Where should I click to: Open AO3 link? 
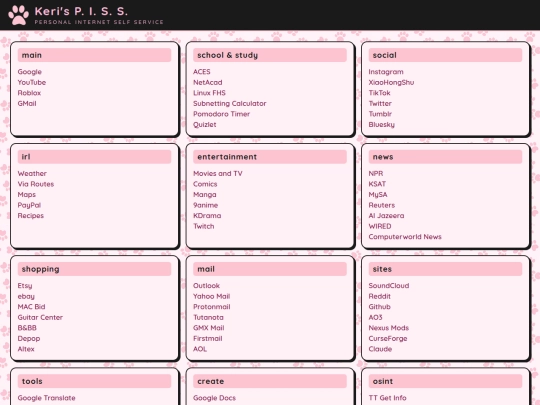(x=375, y=318)
